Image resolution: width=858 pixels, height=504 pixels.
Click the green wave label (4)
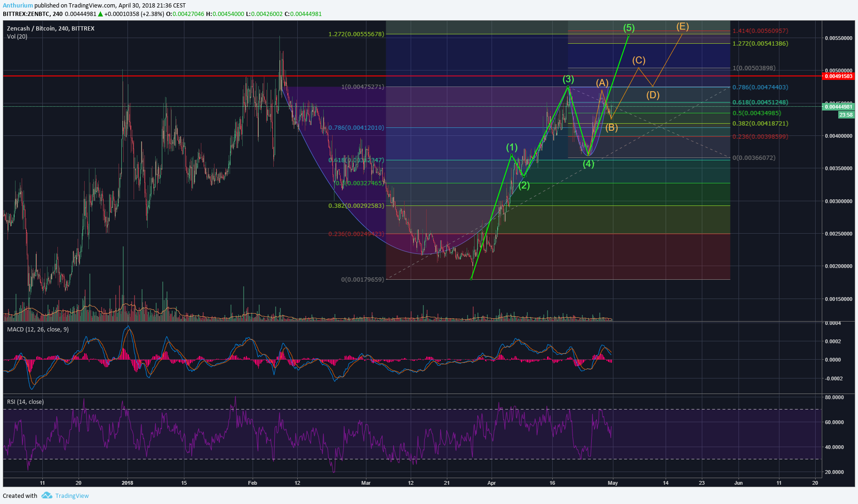click(x=588, y=164)
